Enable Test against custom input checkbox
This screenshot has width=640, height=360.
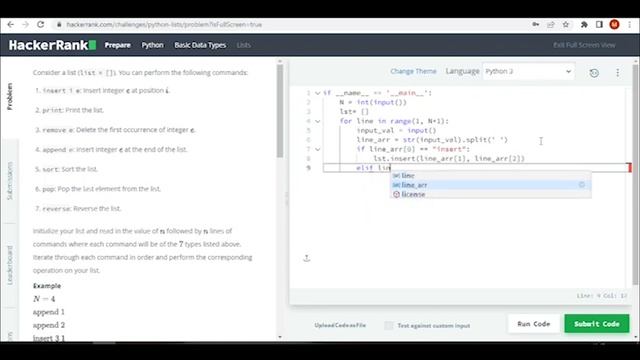(389, 325)
